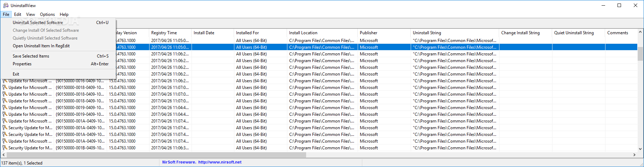Sort by the Quiet Uninstall String column
Screen dimensions: 644x167
[578, 33]
